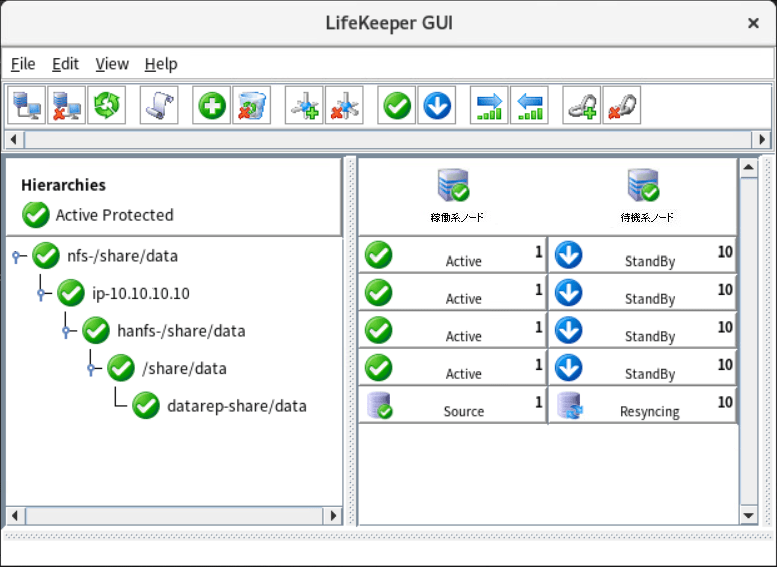Click the hierarchy pane scrollbar right arrow
The image size is (777, 567).
coord(333,515)
